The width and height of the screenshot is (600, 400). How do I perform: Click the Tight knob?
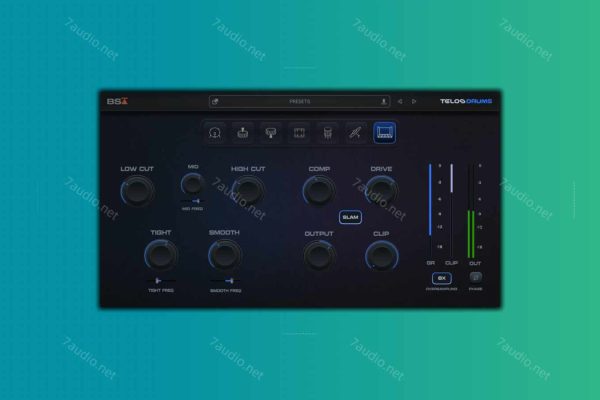161,255
